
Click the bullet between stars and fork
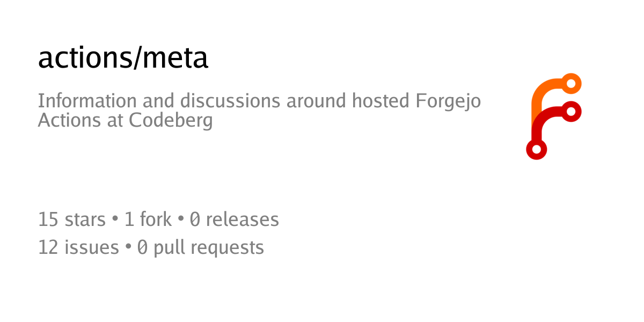click(x=115, y=219)
